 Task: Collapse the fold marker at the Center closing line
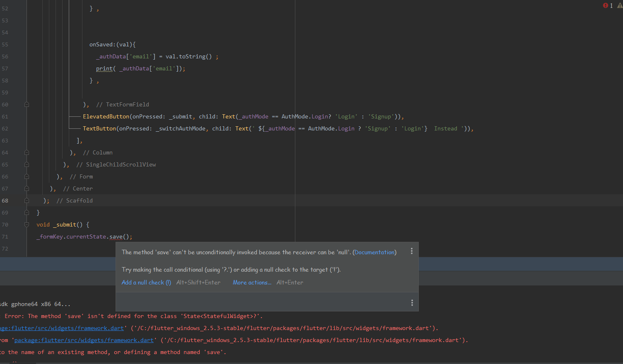[27, 188]
